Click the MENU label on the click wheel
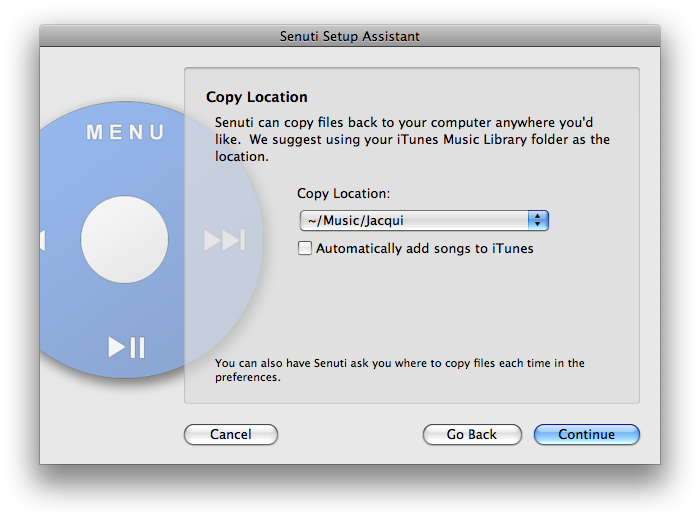Screen dimensions: 700x519 tap(125, 133)
